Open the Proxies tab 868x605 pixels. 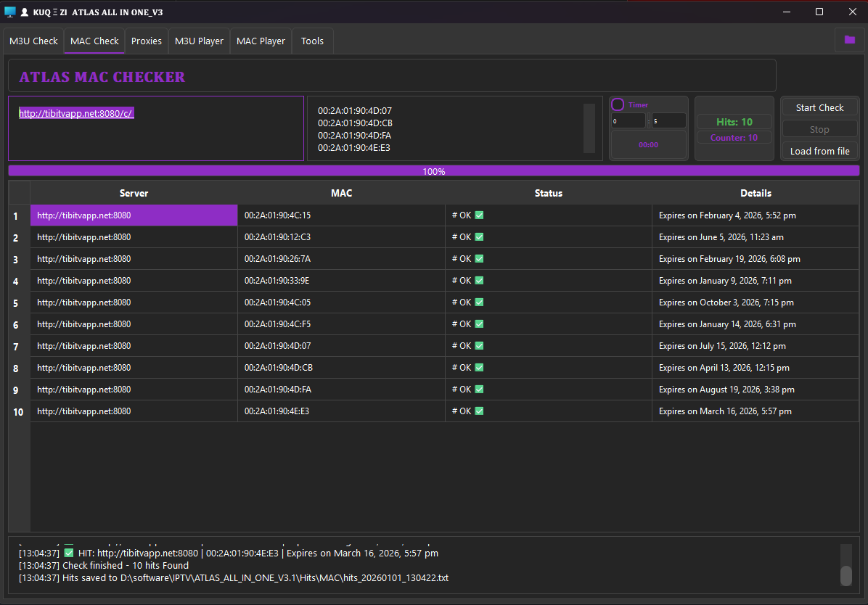click(147, 41)
